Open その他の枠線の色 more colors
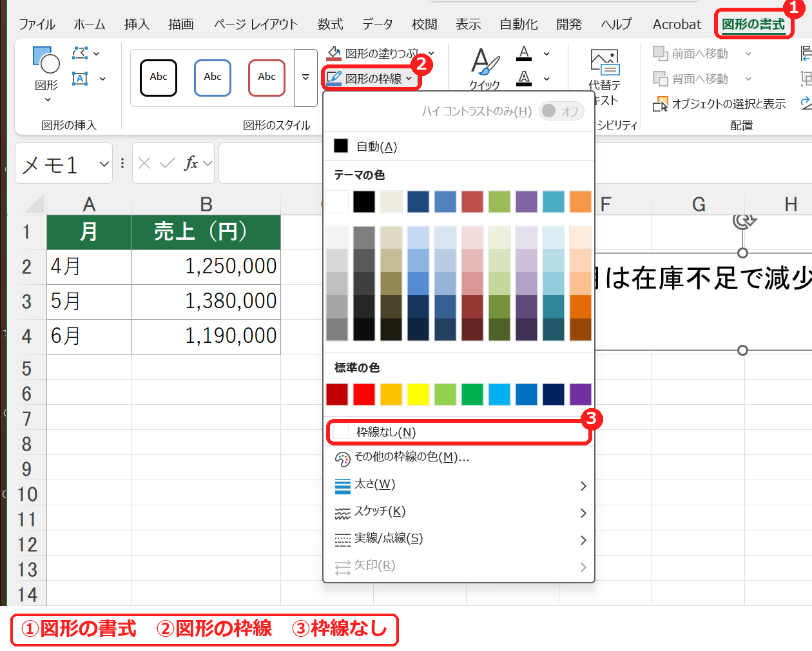 (458, 457)
